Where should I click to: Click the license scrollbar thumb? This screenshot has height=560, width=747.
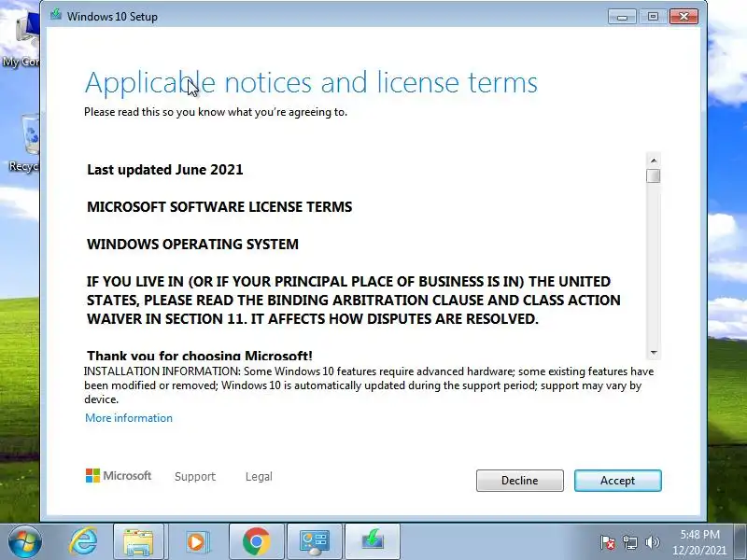pyautogui.click(x=654, y=175)
